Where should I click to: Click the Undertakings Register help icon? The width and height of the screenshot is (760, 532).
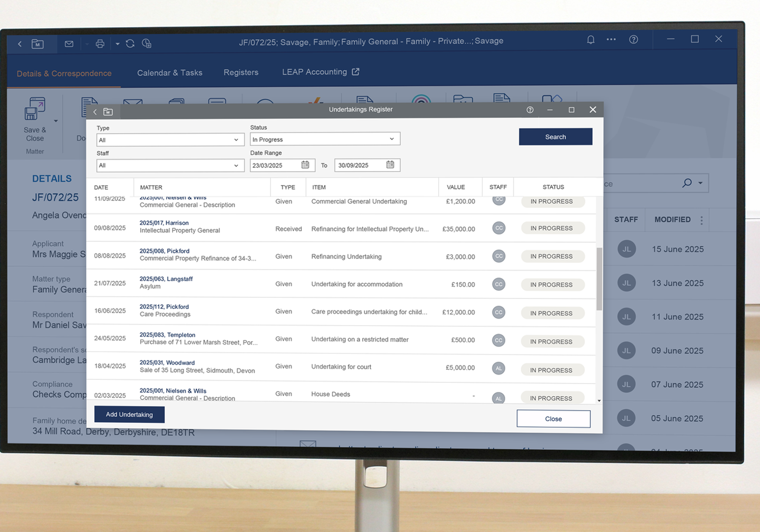click(530, 110)
